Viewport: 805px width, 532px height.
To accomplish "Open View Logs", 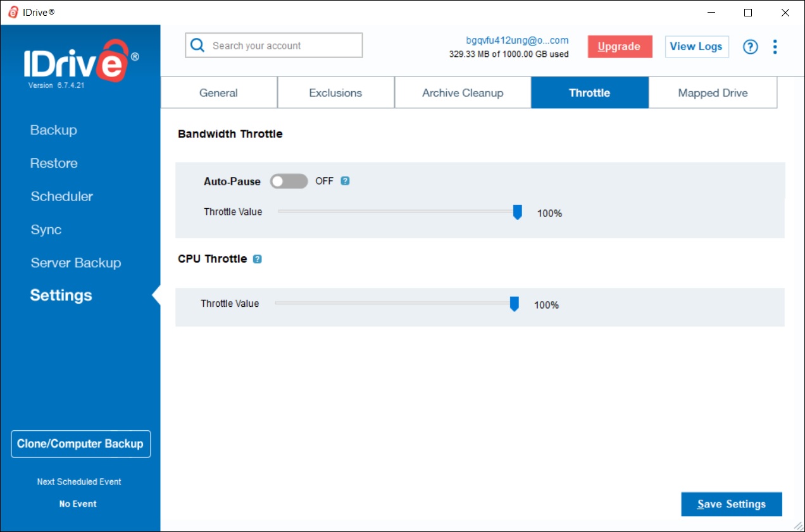I will 696,46.
